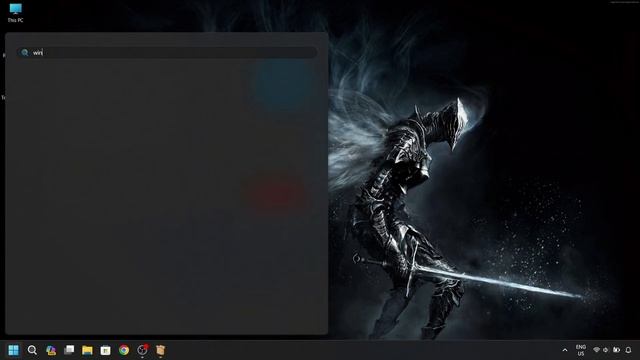Viewport: 640px width, 360px height.
Task: Open the colorful Copilot icon in taskbar
Action: [x=51, y=350]
